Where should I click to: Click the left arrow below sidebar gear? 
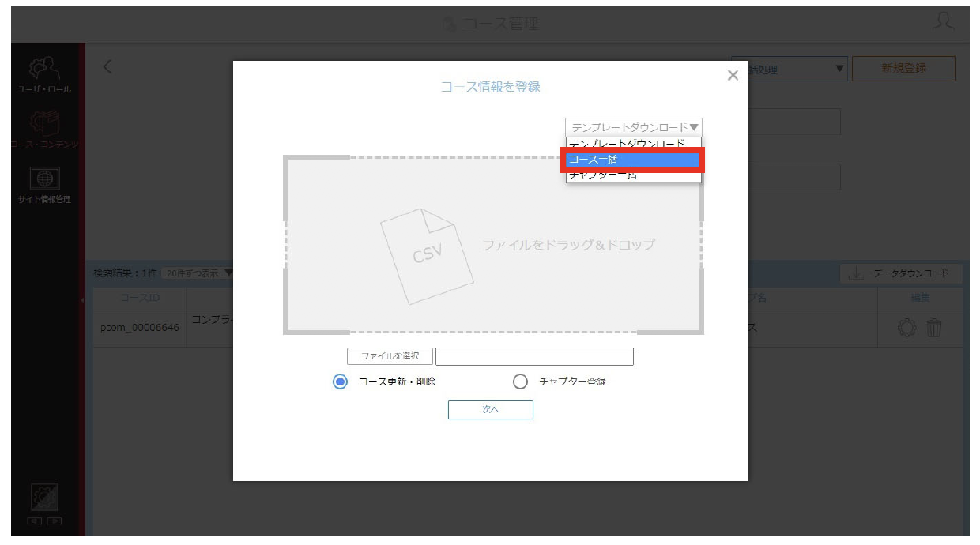point(35,521)
